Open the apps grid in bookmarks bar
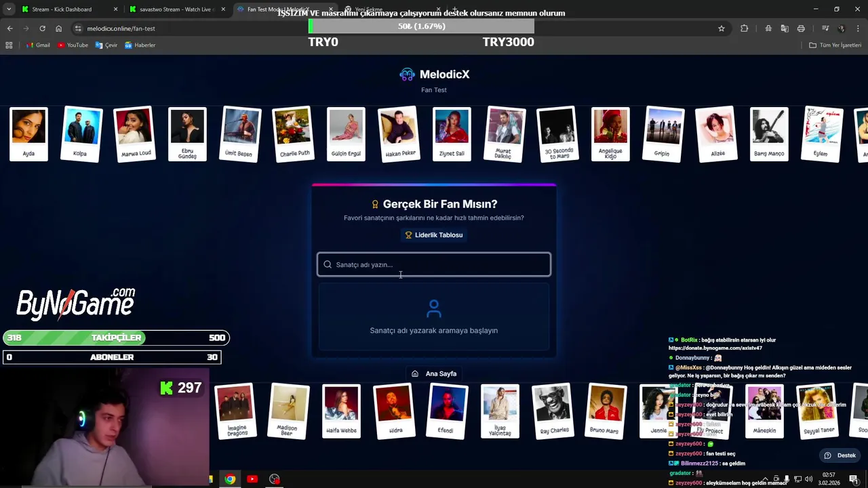Viewport: 868px width, 488px height. [x=9, y=45]
